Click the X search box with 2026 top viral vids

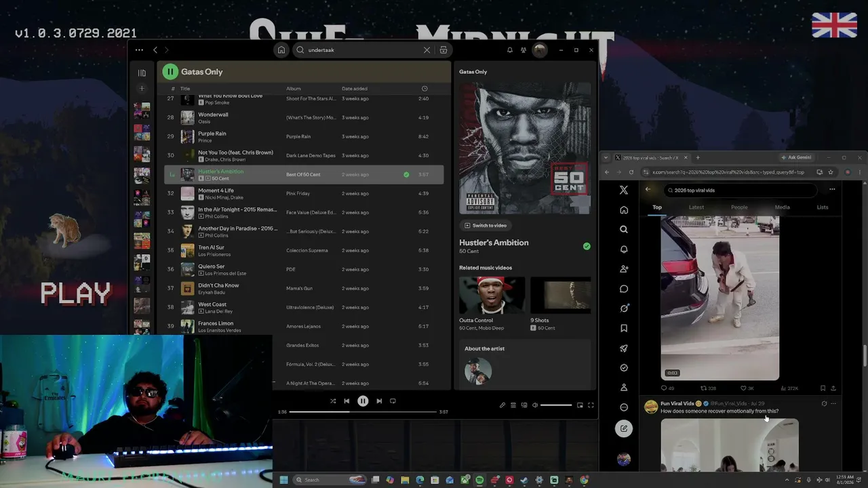click(741, 190)
